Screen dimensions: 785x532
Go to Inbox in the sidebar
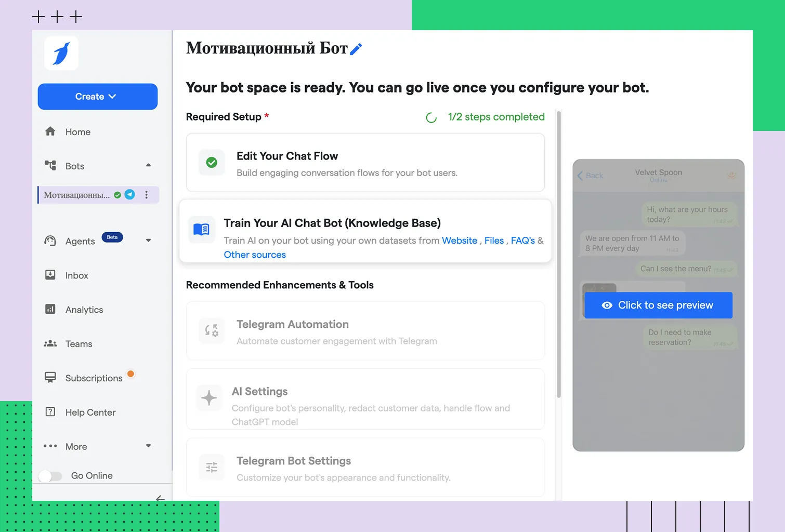tap(76, 275)
